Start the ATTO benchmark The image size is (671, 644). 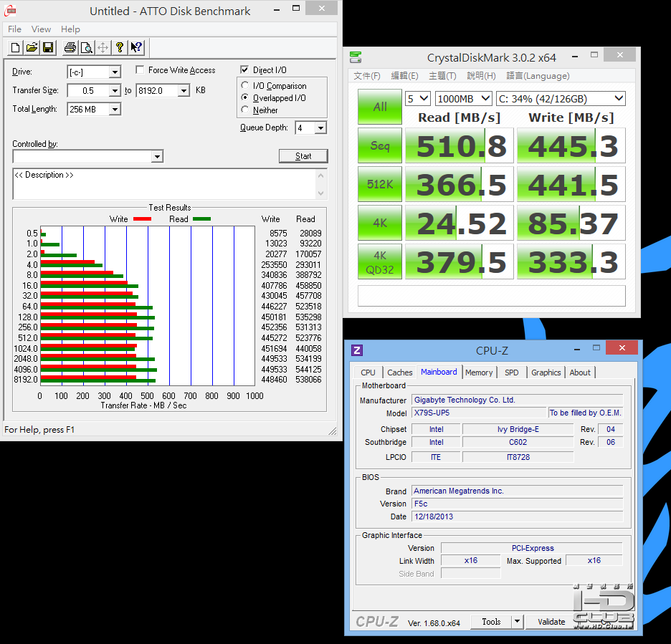click(303, 156)
